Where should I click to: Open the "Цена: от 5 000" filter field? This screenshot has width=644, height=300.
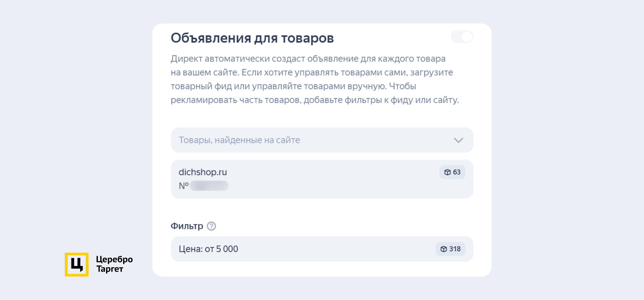[302, 249]
